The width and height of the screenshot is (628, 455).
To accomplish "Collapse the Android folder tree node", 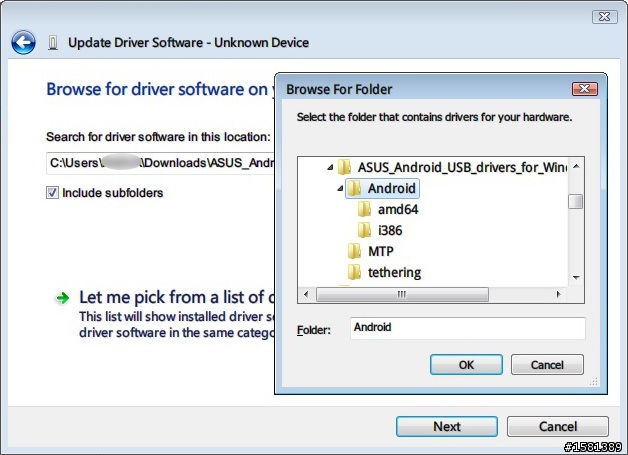I will click(340, 188).
